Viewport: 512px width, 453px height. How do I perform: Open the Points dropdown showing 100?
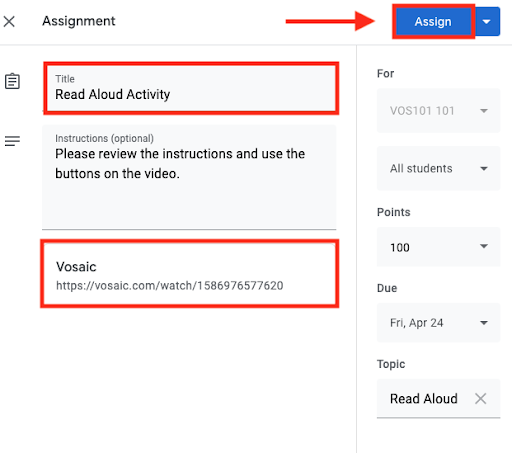438,247
